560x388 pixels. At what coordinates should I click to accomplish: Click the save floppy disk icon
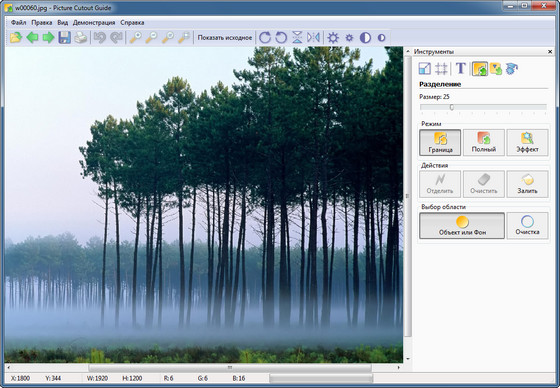coord(64,38)
